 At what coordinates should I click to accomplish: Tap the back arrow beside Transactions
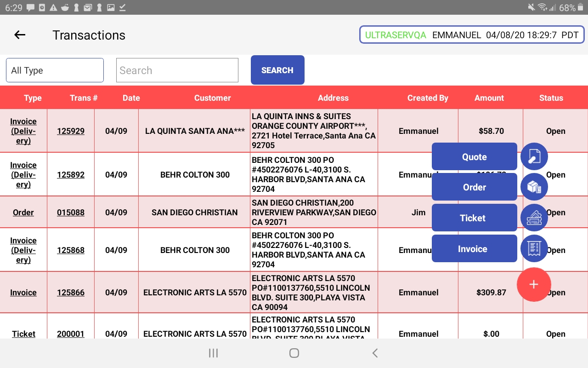click(x=20, y=35)
